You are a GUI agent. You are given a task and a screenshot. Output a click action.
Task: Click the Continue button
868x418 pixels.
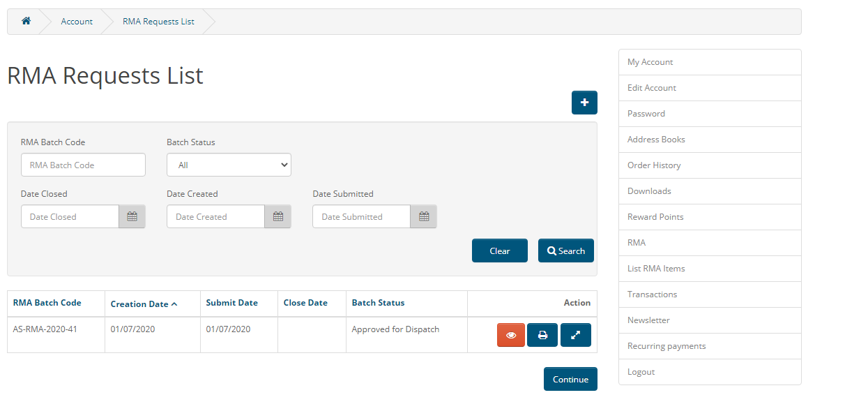click(570, 379)
